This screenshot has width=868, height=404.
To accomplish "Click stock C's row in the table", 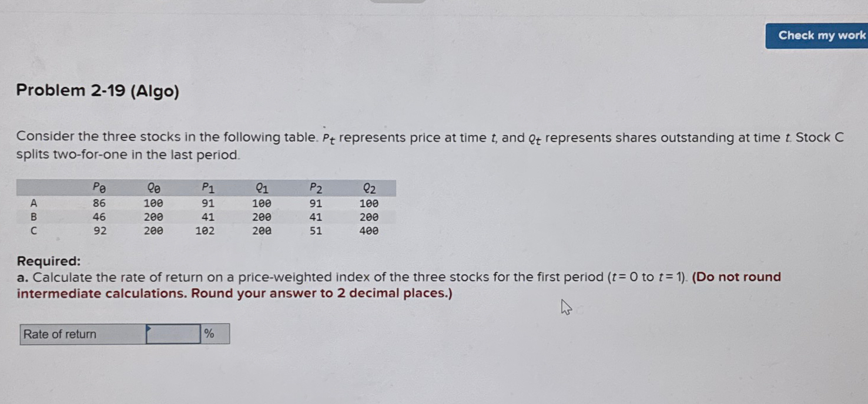I will click(206, 230).
